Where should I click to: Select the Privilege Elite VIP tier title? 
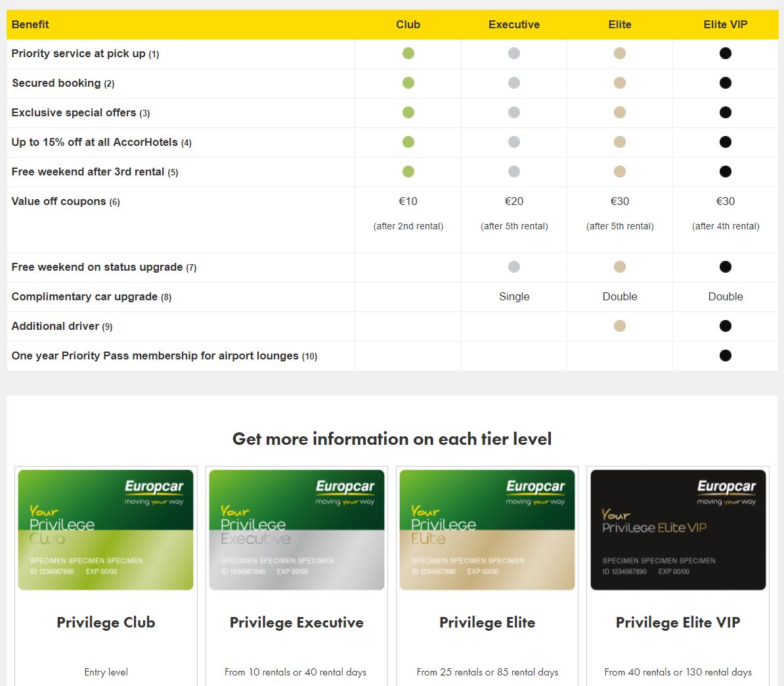coord(678,622)
